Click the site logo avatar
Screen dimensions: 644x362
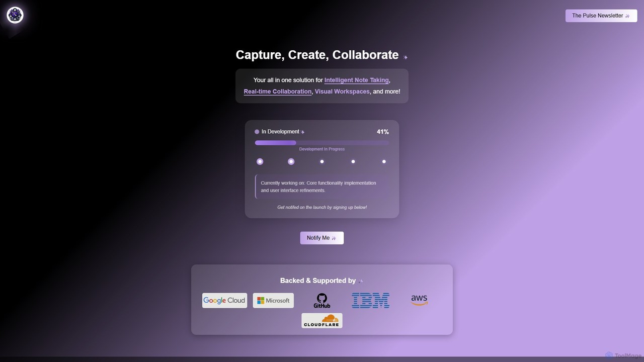15,16
